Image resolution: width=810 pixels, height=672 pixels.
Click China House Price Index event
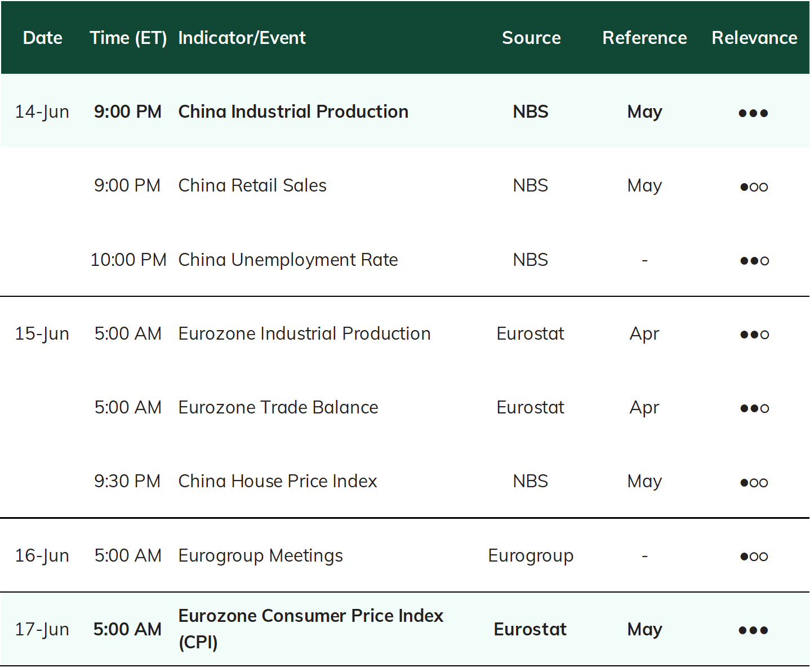click(278, 481)
